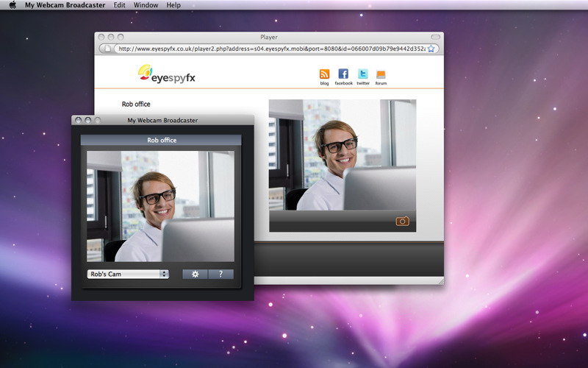
Task: Click the Player window resize grip
Action: click(440, 281)
